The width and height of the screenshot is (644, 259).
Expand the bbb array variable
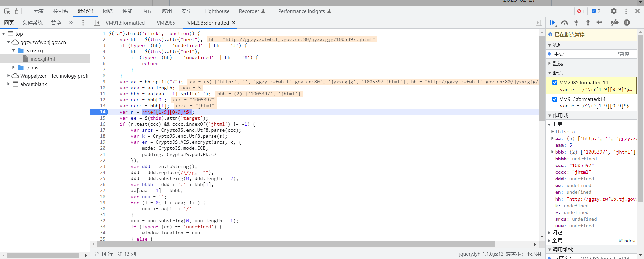552,152
